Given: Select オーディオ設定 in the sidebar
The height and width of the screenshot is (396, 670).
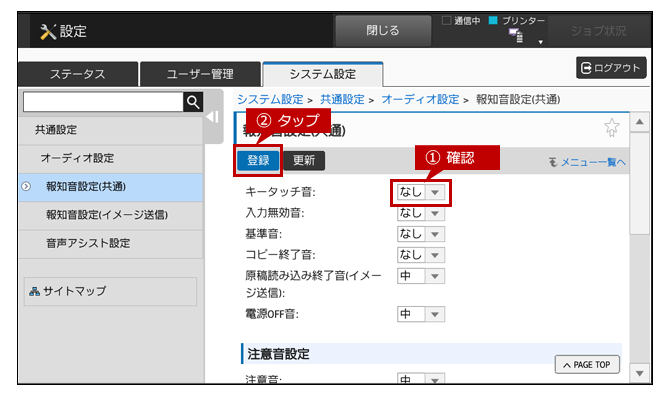Looking at the screenshot, I should tap(111, 158).
